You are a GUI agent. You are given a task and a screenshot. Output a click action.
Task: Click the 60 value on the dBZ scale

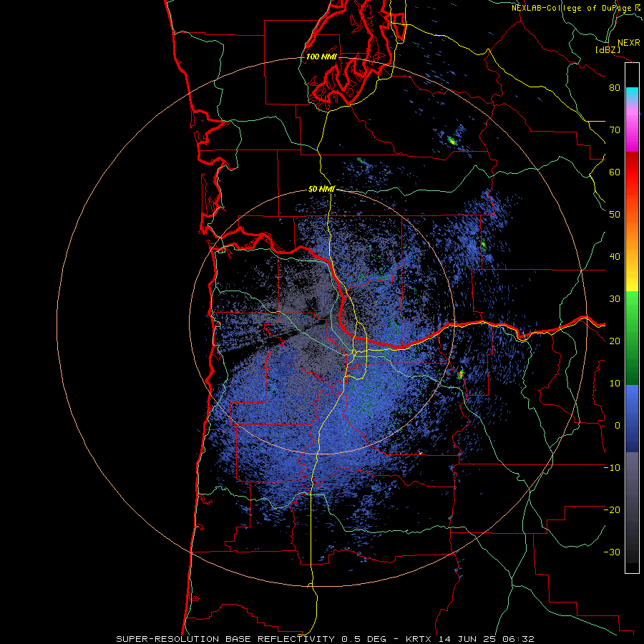coord(615,172)
